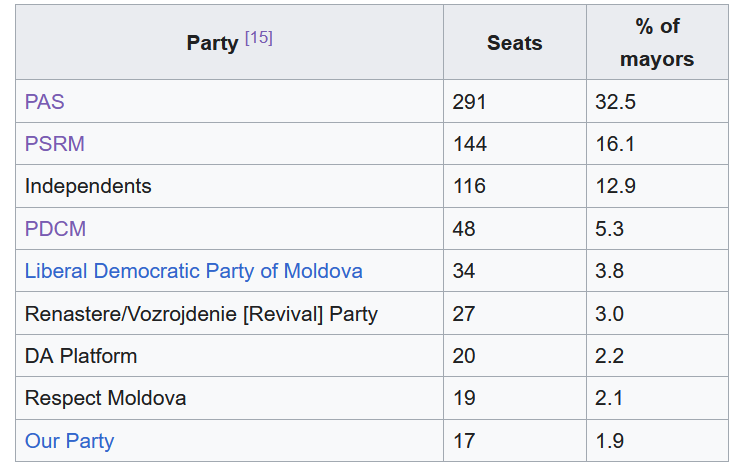Follow the PSRM party link
Screen dimensions: 741x468
click(x=55, y=144)
